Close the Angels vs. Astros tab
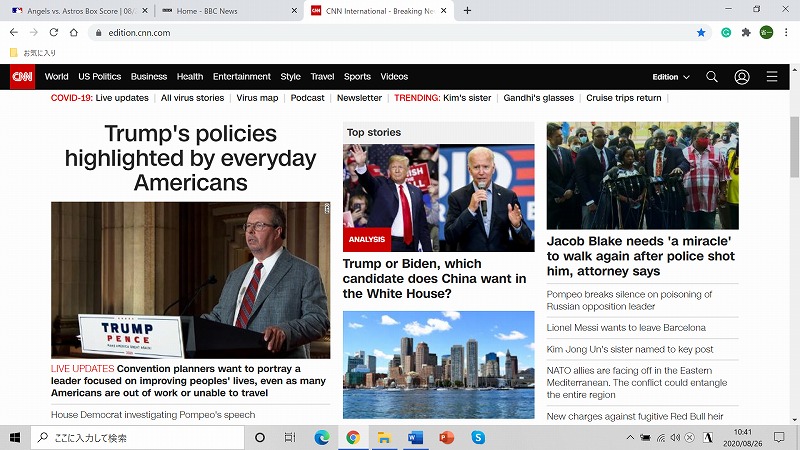Screen dimensions: 800x450 click(145, 10)
